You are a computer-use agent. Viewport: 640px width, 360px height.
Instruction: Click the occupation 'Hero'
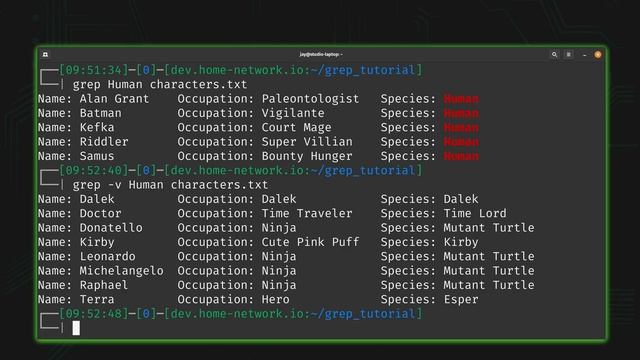pos(276,299)
